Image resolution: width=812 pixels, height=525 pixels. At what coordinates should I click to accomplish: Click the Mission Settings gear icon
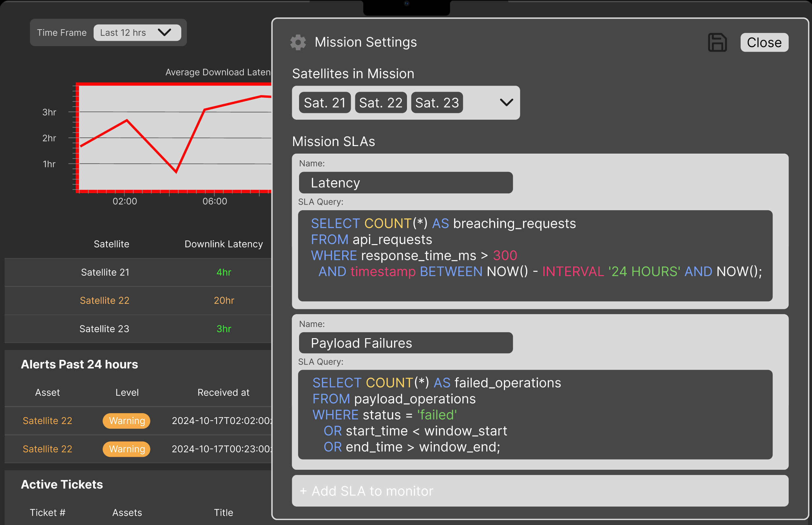click(x=298, y=43)
